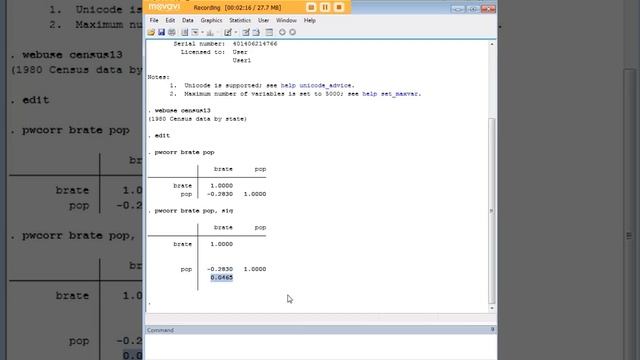
Task: Open the Window menu
Action: [287, 20]
